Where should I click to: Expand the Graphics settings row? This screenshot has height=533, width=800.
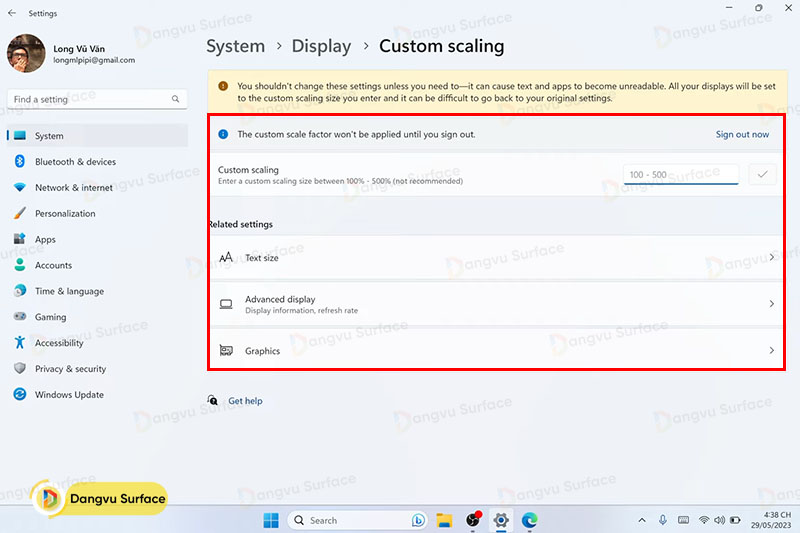497,351
